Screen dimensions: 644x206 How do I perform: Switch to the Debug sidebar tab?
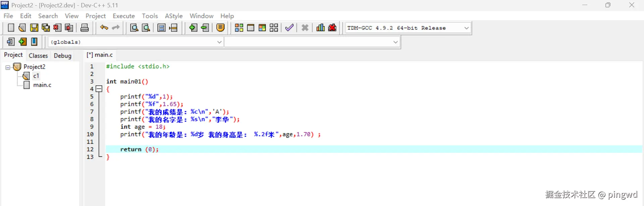(x=63, y=56)
